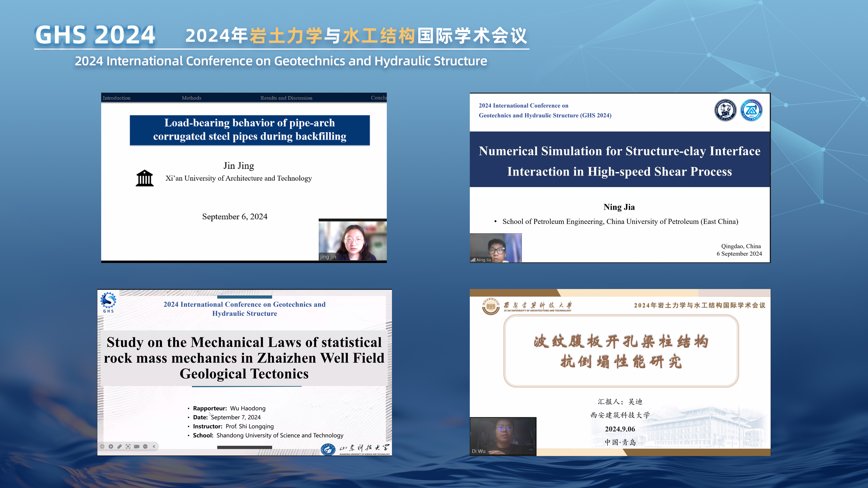Open the Introduction section tab
This screenshot has height=488, width=868.
coord(116,98)
